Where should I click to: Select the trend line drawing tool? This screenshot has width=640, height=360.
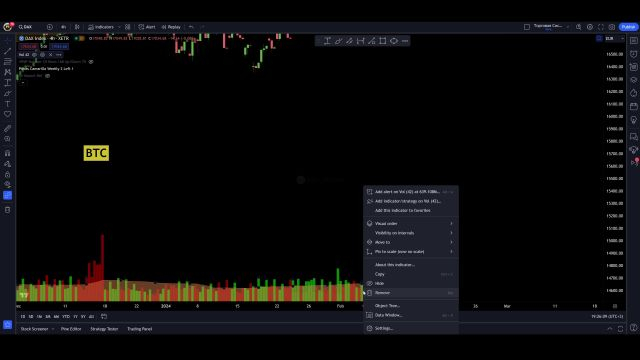pyautogui.click(x=7, y=51)
